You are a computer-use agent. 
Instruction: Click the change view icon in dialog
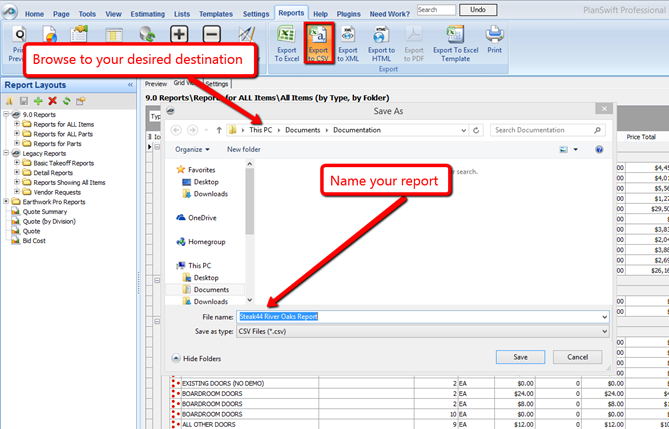pos(564,149)
